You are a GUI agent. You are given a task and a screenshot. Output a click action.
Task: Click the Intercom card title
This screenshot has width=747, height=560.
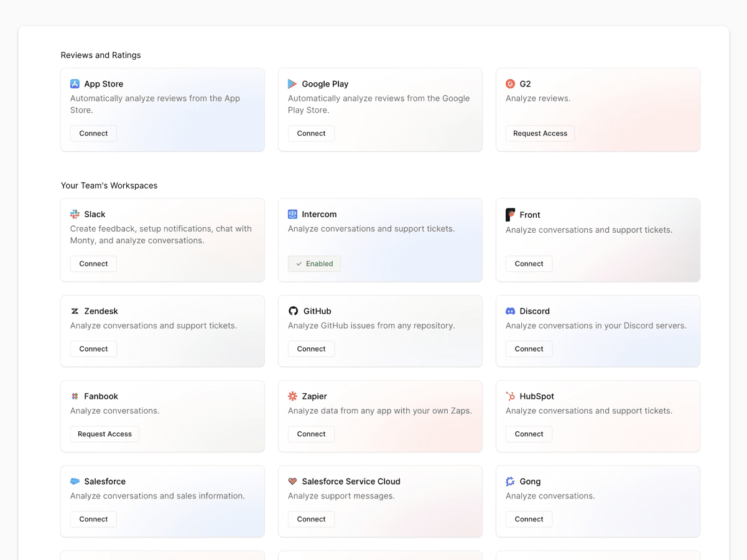319,214
